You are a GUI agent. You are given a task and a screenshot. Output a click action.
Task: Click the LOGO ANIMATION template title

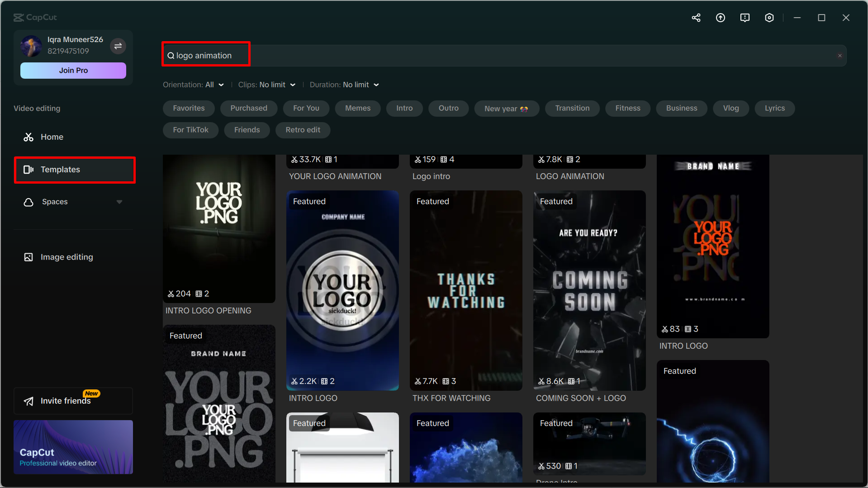(x=570, y=176)
